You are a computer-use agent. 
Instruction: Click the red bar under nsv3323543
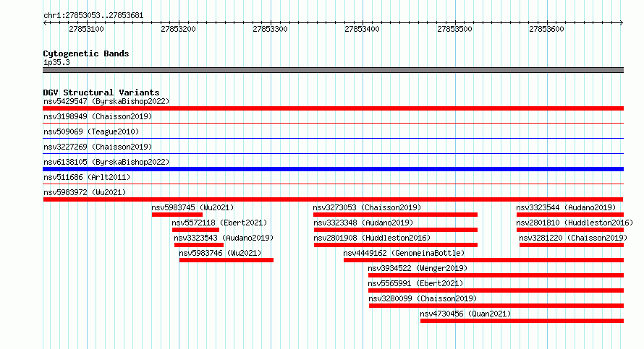[x=199, y=245]
